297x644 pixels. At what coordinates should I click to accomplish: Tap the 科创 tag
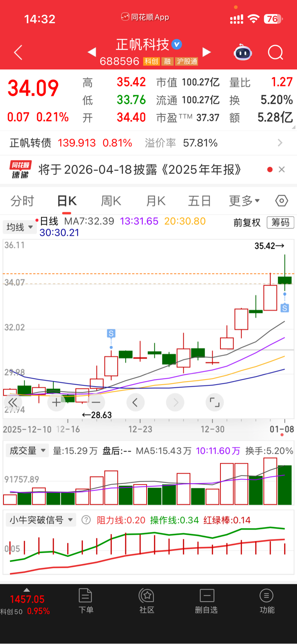coord(151,61)
